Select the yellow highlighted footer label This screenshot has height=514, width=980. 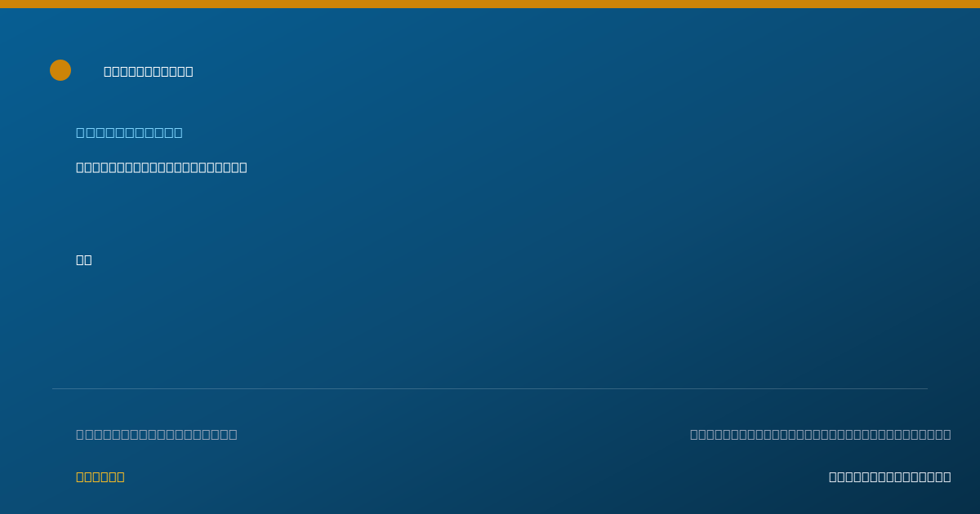pos(100,476)
